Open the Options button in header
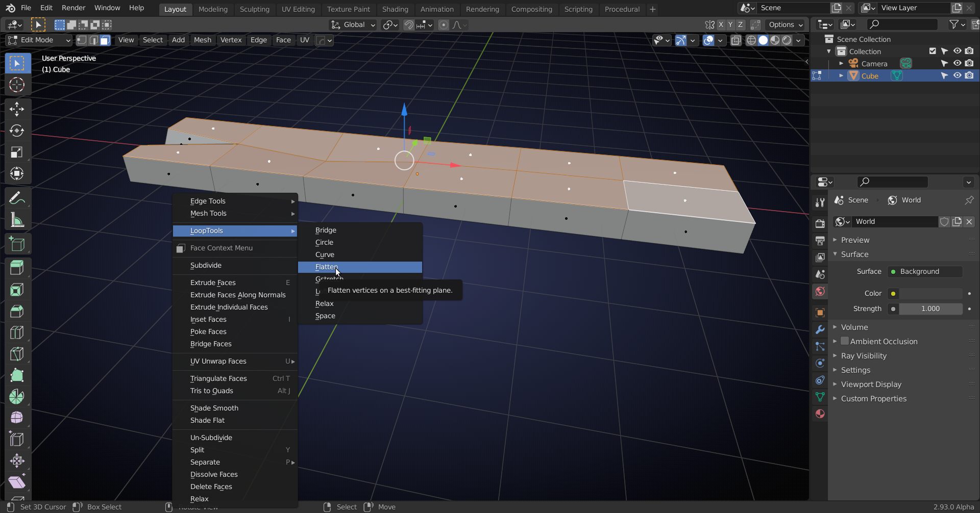 (x=785, y=25)
